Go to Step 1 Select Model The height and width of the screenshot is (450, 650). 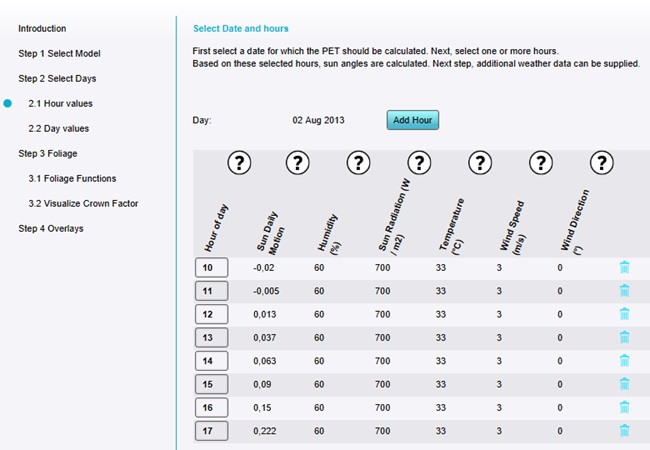59,53
